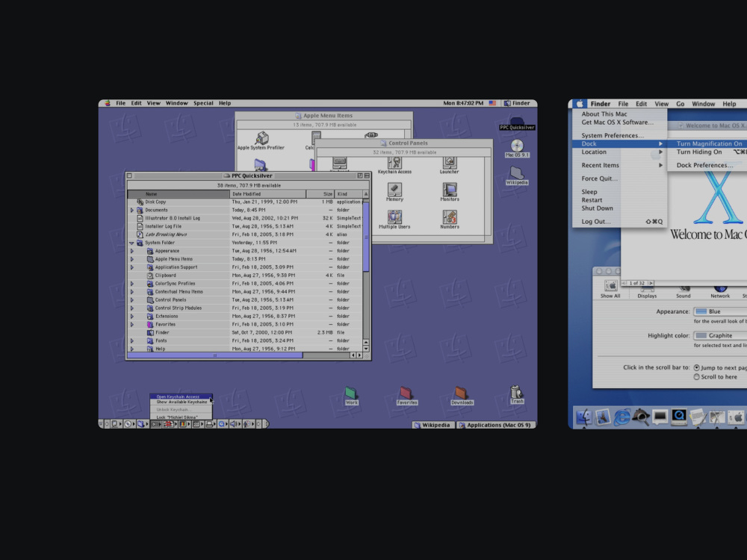Screen dimensions: 747x560
Task: Open Displays preference pane
Action: (x=647, y=292)
